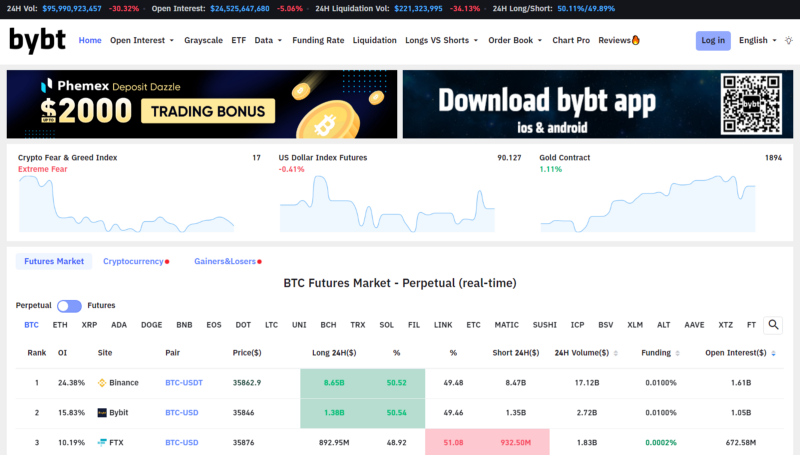The width and height of the screenshot is (800, 455).
Task: Open the Download bybt app banner
Action: pos(598,104)
